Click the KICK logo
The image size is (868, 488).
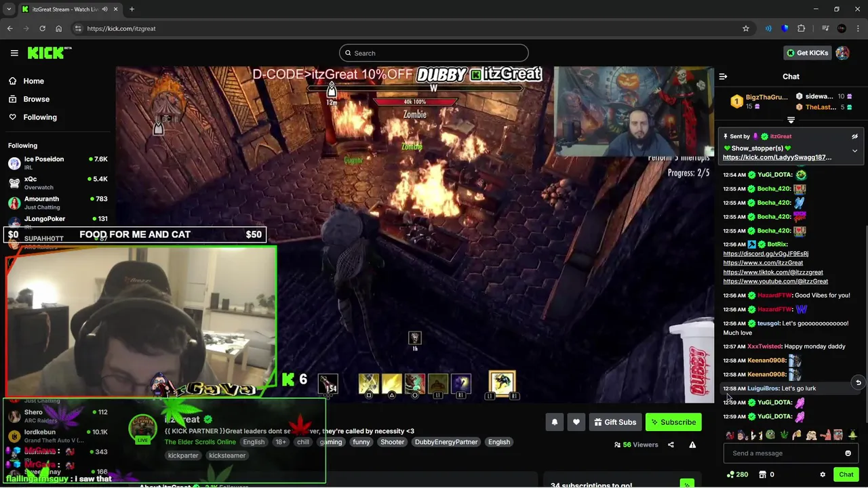coord(50,53)
